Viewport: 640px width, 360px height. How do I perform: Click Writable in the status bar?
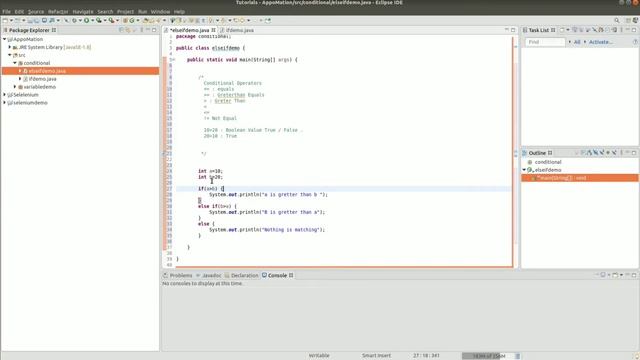(x=319, y=356)
